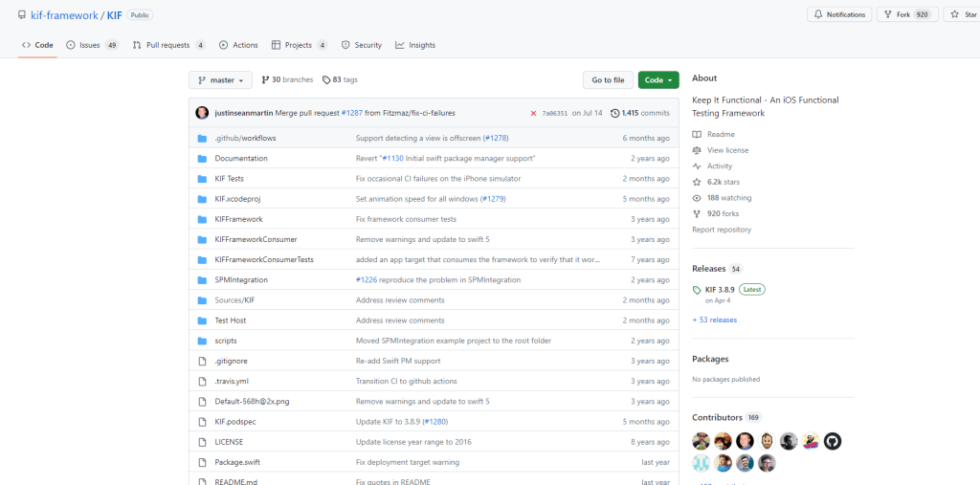Switch to the Pull requests tab
The width and height of the screenshot is (980, 485).
coord(168,45)
